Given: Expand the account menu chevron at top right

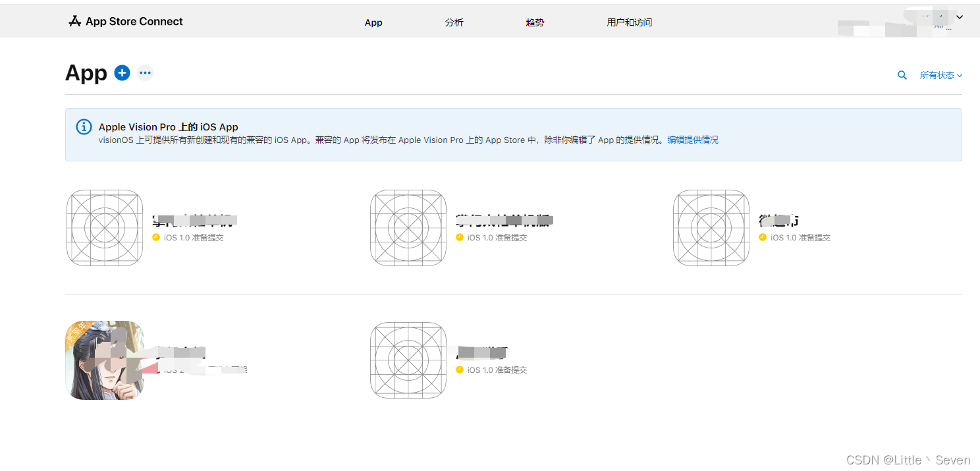Looking at the screenshot, I should [x=960, y=17].
